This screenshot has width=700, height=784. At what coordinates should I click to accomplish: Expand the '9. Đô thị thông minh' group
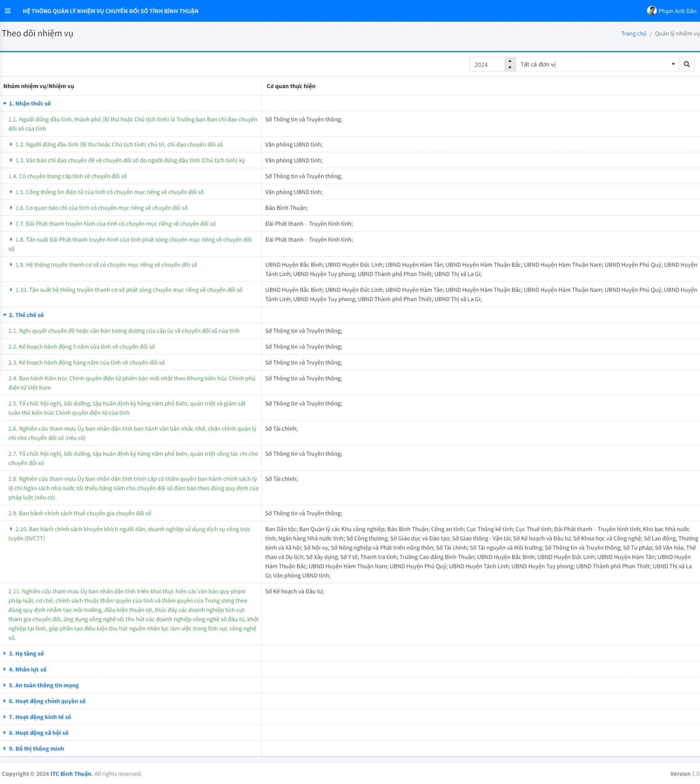5,749
